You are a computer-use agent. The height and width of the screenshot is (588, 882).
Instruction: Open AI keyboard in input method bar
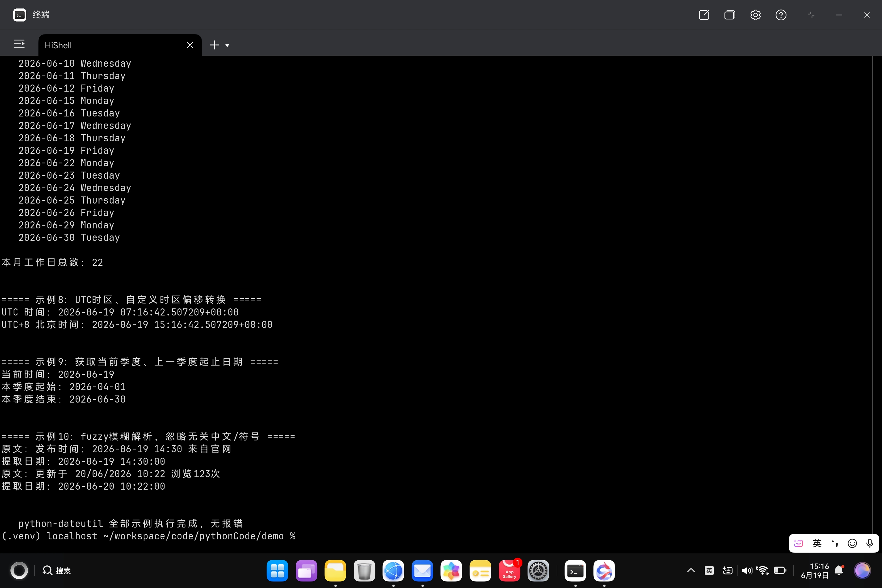tap(798, 543)
